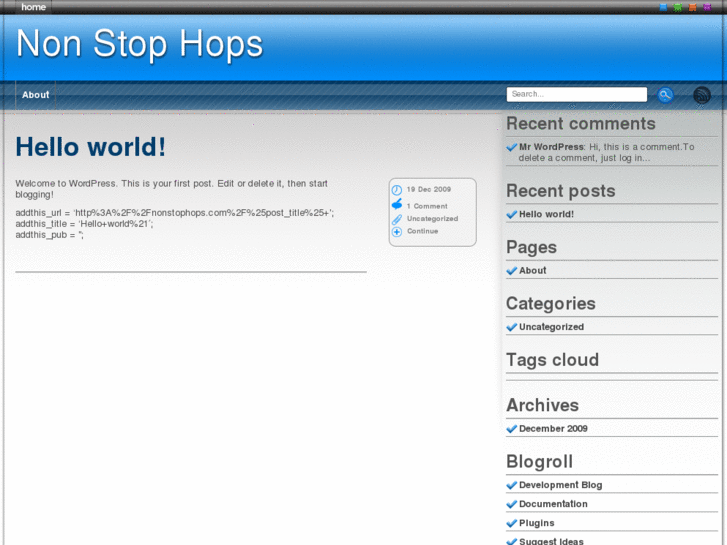The height and width of the screenshot is (545, 727).
Task: Click the Blogroll heading
Action: click(539, 462)
